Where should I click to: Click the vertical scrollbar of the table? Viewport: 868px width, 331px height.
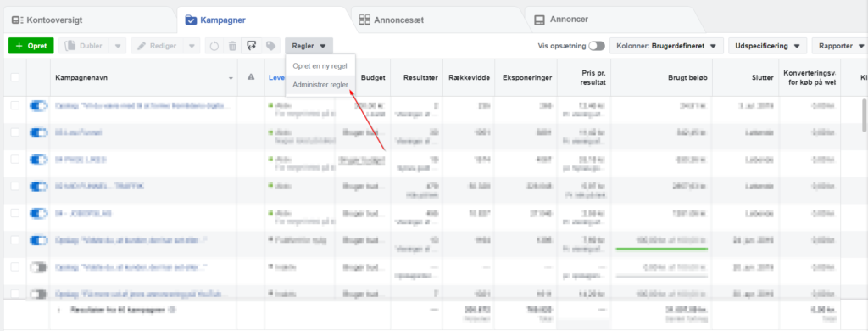click(x=864, y=115)
